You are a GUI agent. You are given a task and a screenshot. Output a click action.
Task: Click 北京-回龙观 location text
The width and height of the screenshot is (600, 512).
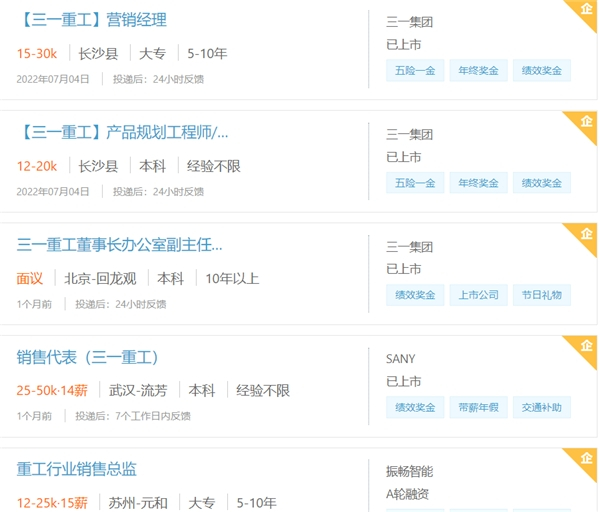click(x=100, y=279)
